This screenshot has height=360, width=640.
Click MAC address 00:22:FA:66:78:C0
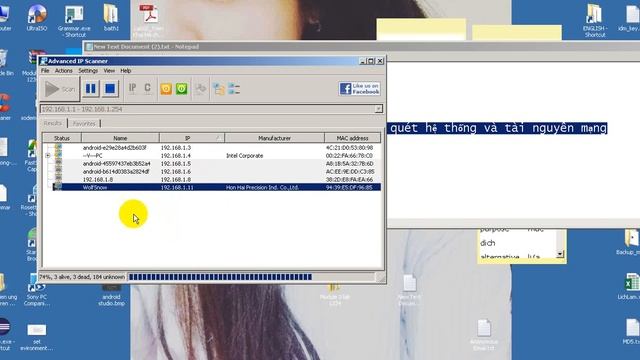(349, 156)
